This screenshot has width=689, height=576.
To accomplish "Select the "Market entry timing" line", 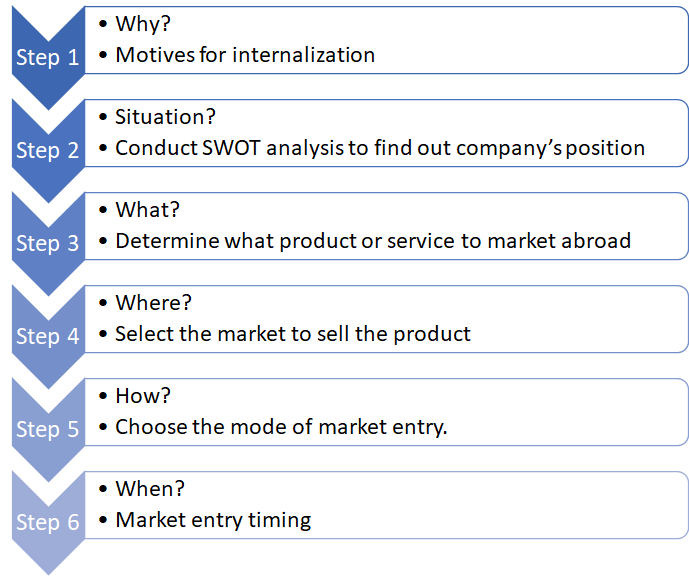I will pos(213,520).
